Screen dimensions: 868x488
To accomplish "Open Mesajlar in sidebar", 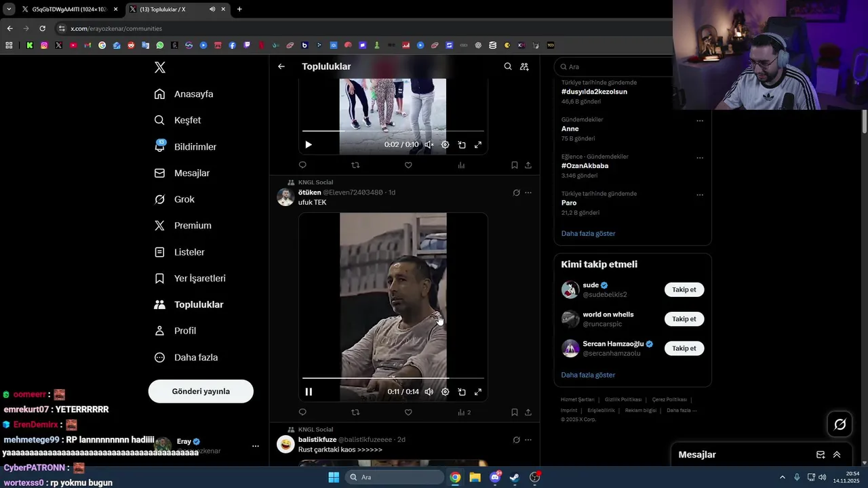I will (x=182, y=173).
